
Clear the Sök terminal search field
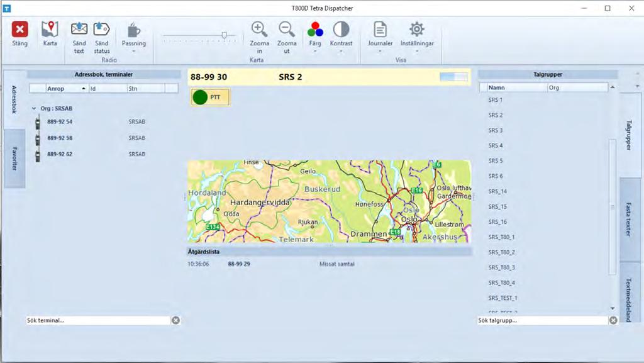tap(175, 320)
